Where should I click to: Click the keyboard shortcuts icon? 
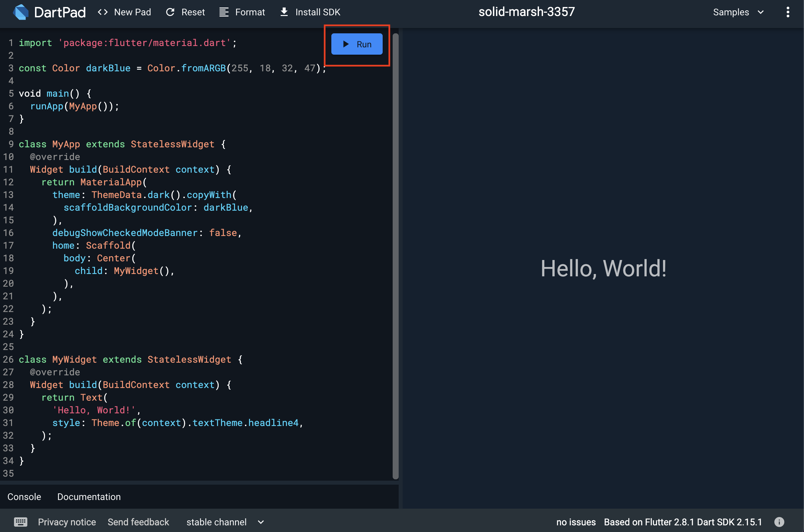point(20,522)
